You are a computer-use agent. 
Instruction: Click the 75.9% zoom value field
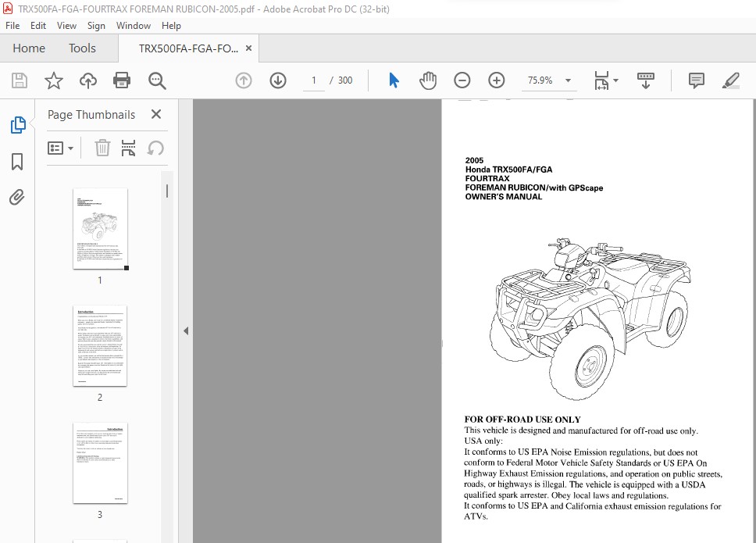(x=540, y=80)
